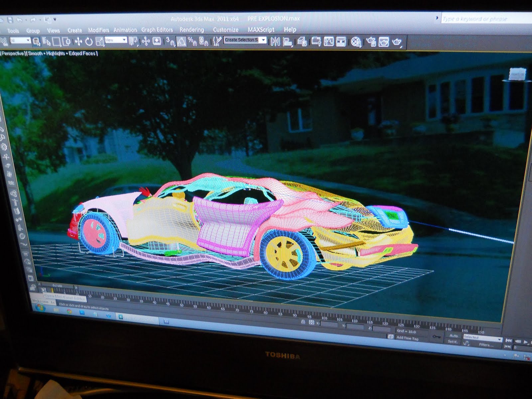Select the Move transform tool

(78, 41)
